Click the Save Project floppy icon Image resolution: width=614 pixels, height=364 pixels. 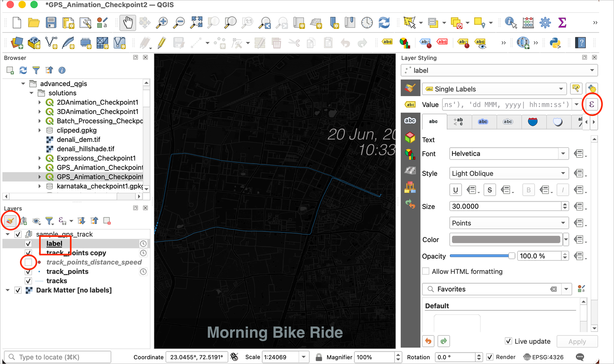point(51,23)
